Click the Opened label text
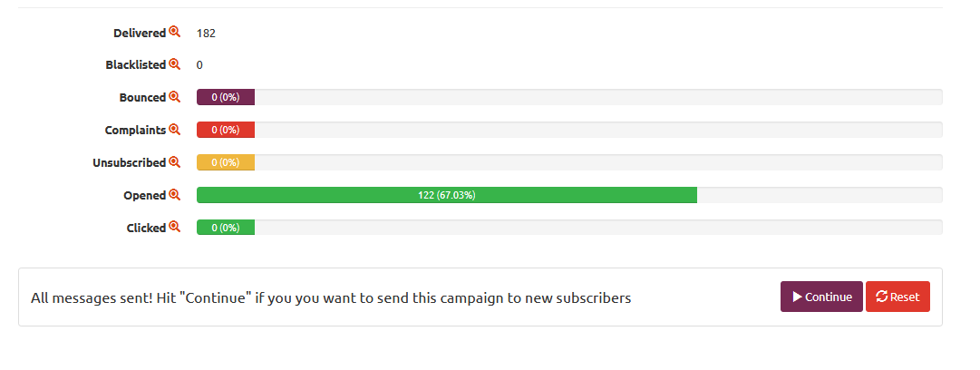The width and height of the screenshot is (980, 370). 144,196
